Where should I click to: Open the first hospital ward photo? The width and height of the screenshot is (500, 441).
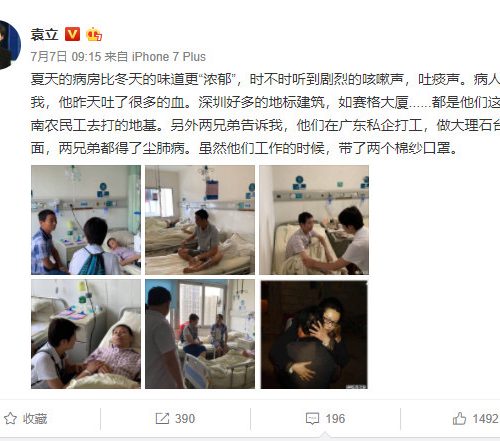[x=86, y=220]
